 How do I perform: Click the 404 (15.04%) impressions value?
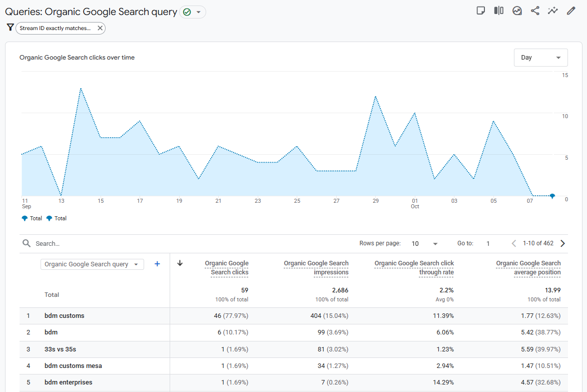pyautogui.click(x=329, y=316)
